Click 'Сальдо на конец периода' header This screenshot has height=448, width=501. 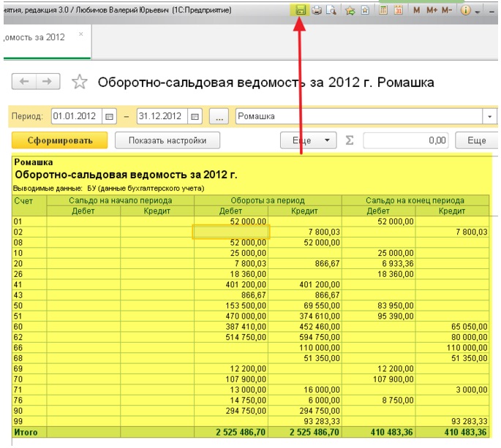coord(415,200)
